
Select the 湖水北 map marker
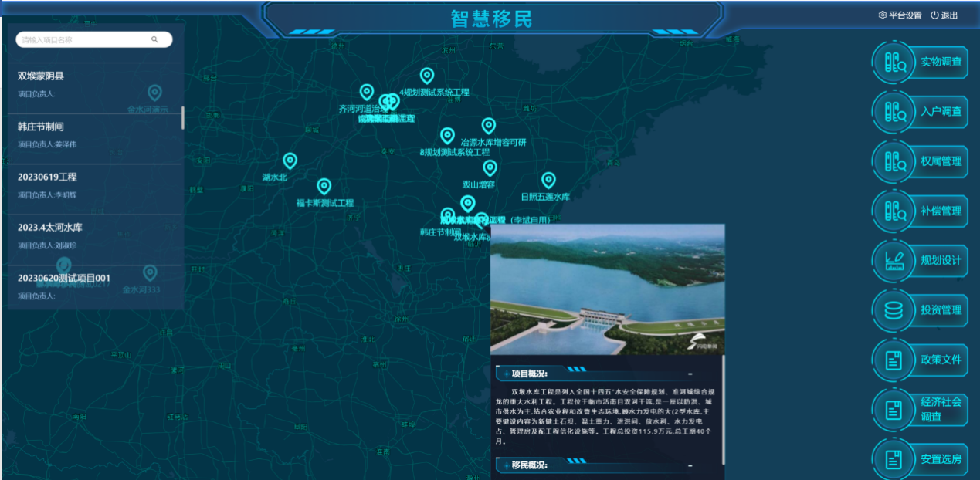(x=290, y=161)
